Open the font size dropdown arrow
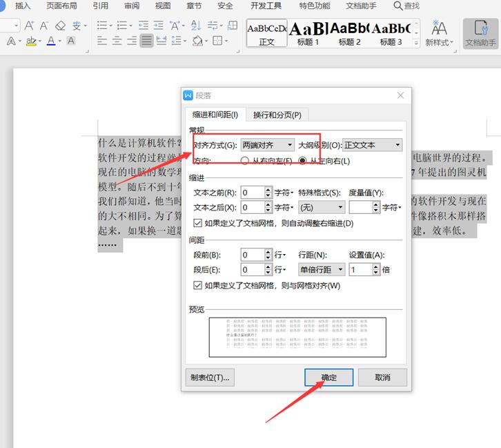501x448 pixels. point(16,26)
